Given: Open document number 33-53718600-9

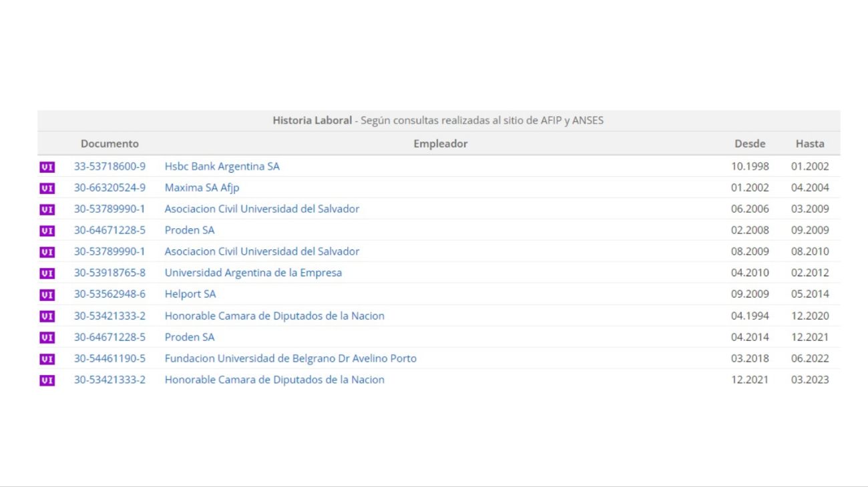Looking at the screenshot, I should point(110,166).
